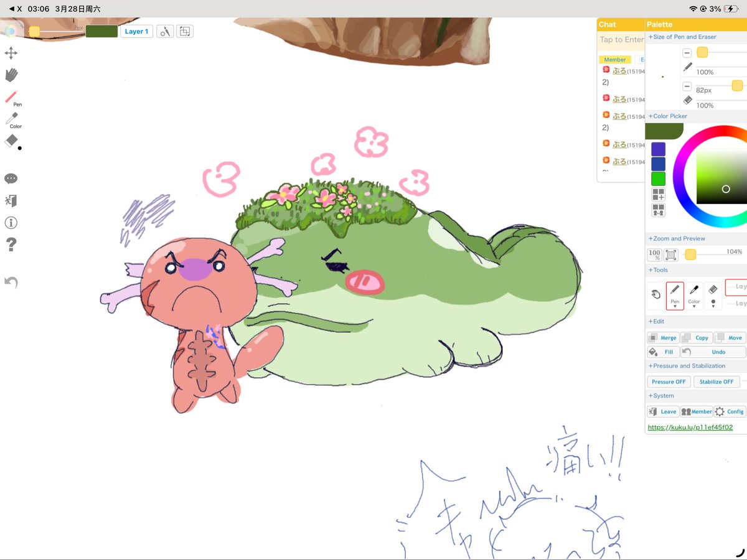
Task: Click the layer swap icon in top toolbar
Action: pyautogui.click(x=185, y=31)
